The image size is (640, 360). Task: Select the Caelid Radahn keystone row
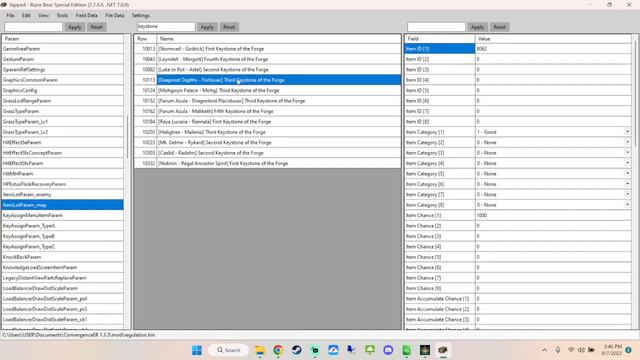(x=268, y=153)
